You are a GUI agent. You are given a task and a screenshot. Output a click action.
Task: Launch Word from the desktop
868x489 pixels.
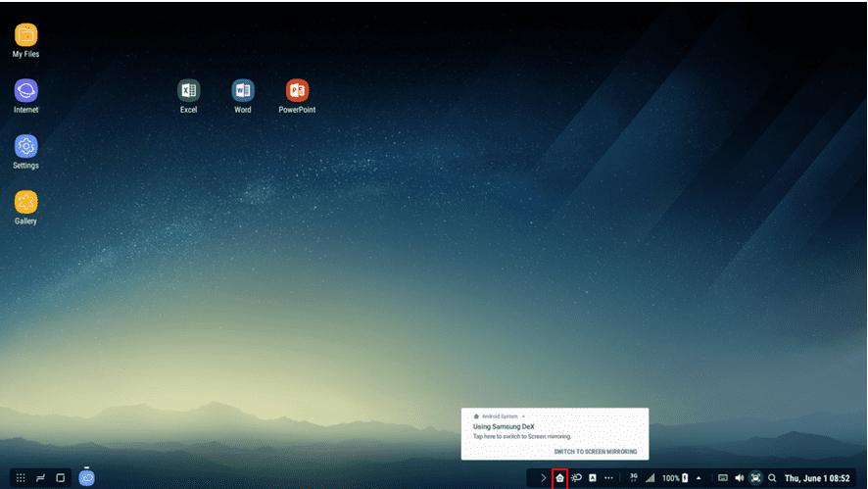[x=243, y=91]
